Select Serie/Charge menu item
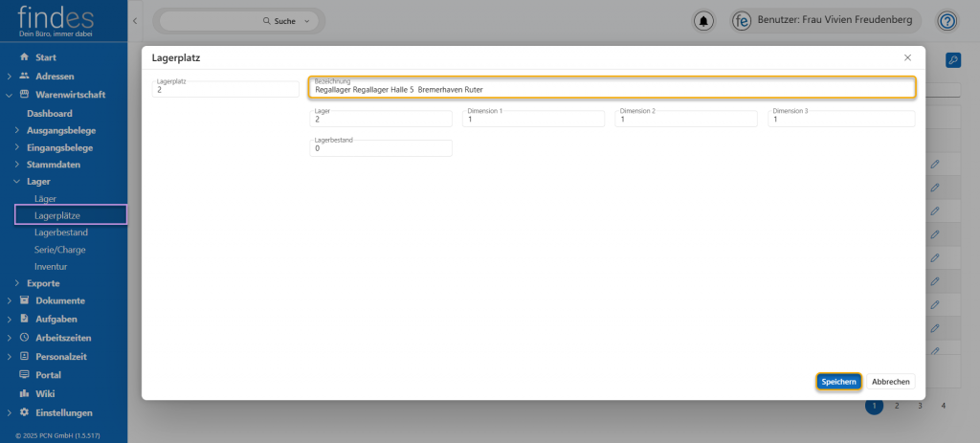Image resolution: width=980 pixels, height=443 pixels. (59, 249)
